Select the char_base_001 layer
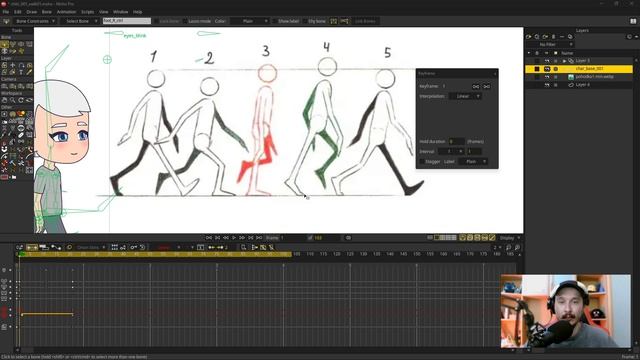 coord(579,69)
